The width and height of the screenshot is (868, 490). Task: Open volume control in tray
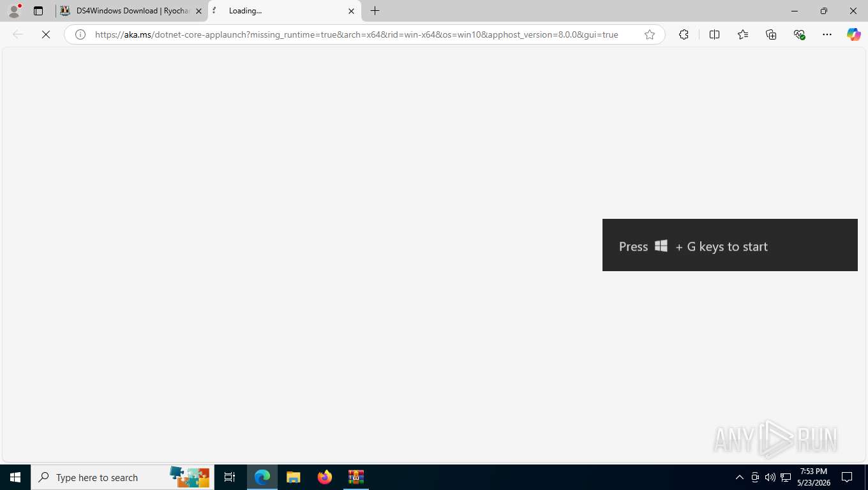tap(770, 477)
